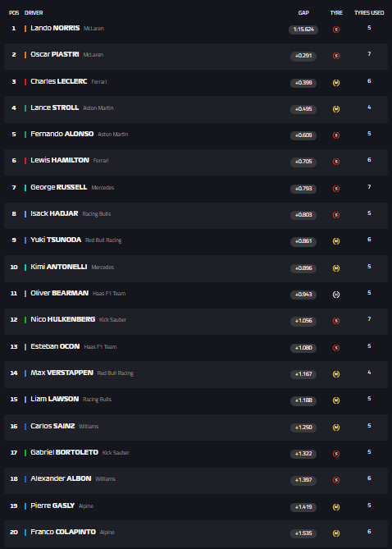
Task: Click Lewis Hamilton's soft tyre icon
Action: click(x=336, y=162)
